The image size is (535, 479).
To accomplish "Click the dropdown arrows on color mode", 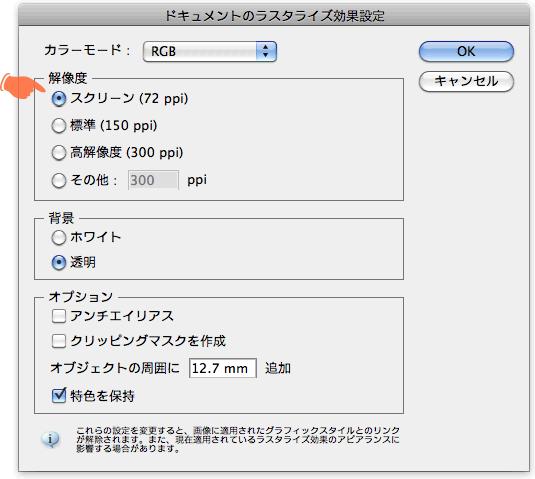I will (266, 52).
